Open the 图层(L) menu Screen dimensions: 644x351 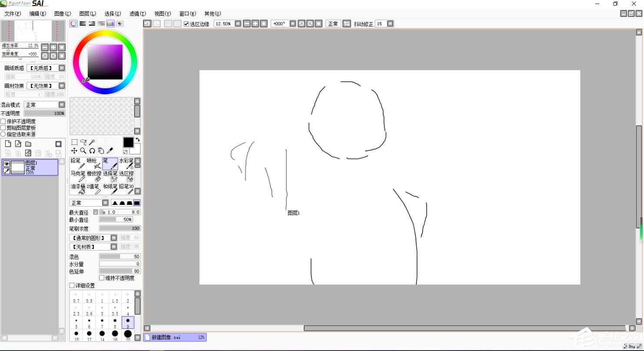tap(88, 13)
